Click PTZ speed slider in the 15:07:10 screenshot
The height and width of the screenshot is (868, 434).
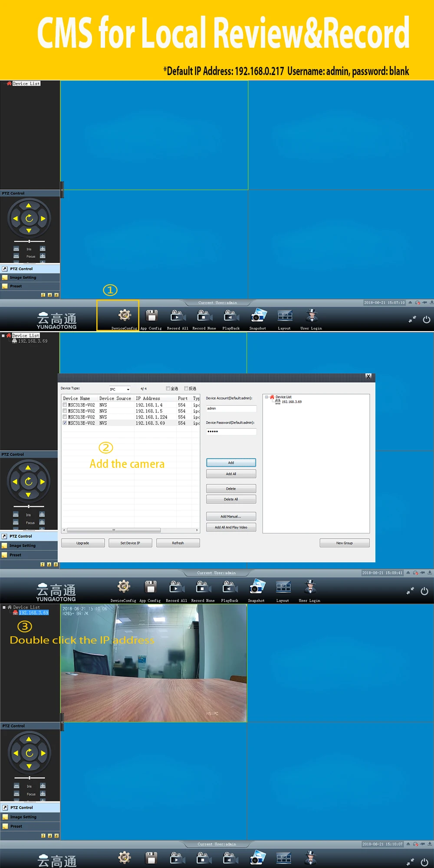tap(29, 241)
